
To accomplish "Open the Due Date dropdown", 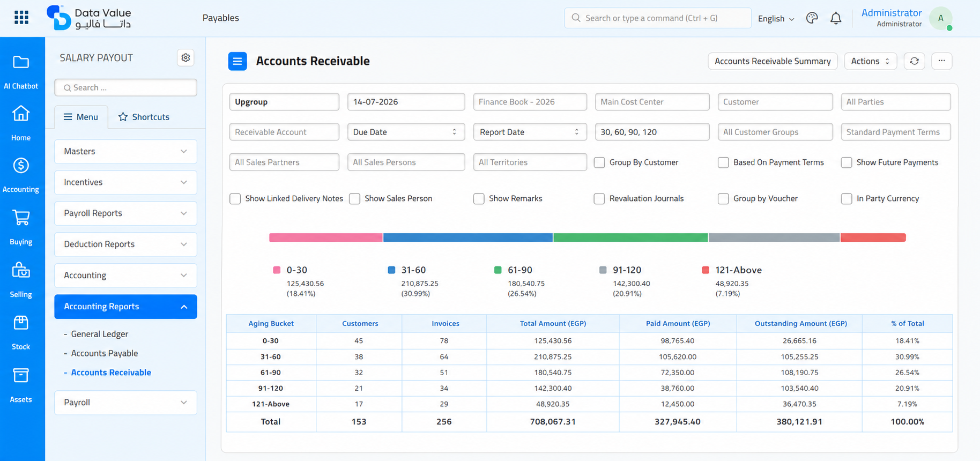I will pyautogui.click(x=406, y=132).
